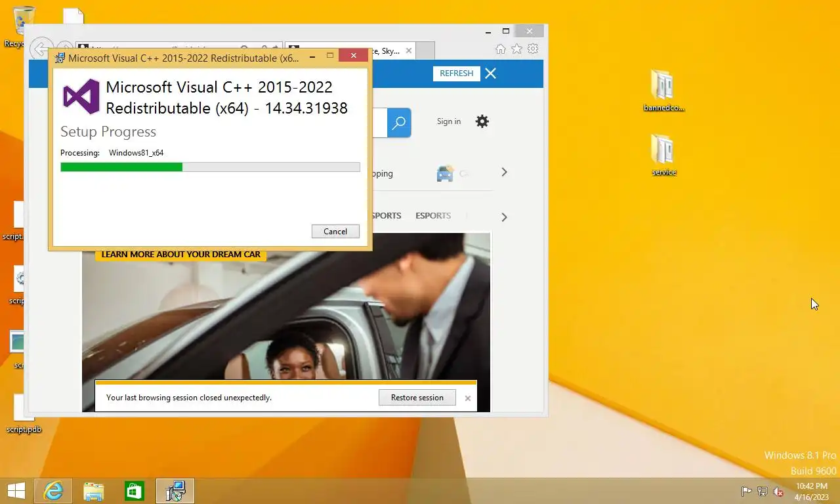Select the Recycle Bin desktop icon
The height and width of the screenshot is (504, 840).
pos(24,26)
